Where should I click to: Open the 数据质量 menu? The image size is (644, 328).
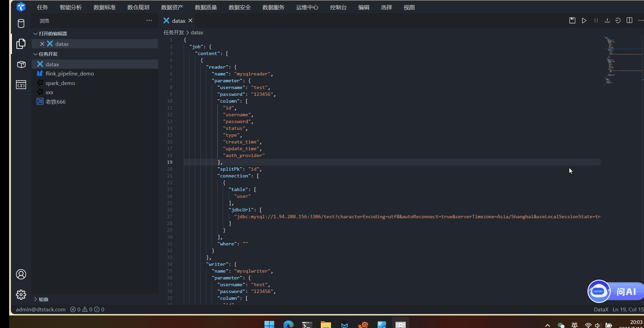(x=206, y=7)
